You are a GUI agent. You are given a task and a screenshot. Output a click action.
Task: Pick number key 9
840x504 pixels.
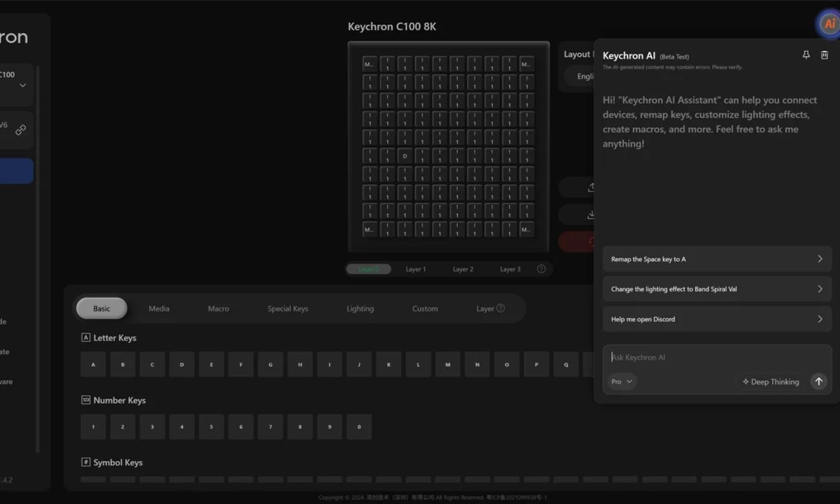[330, 427]
